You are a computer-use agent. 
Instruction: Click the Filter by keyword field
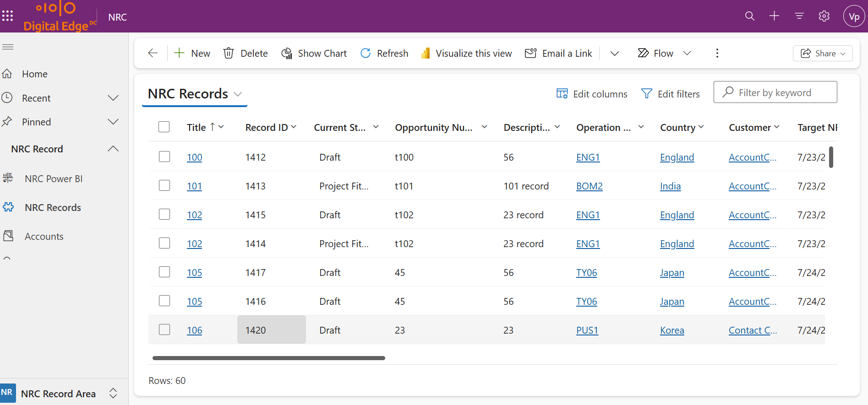pos(775,92)
